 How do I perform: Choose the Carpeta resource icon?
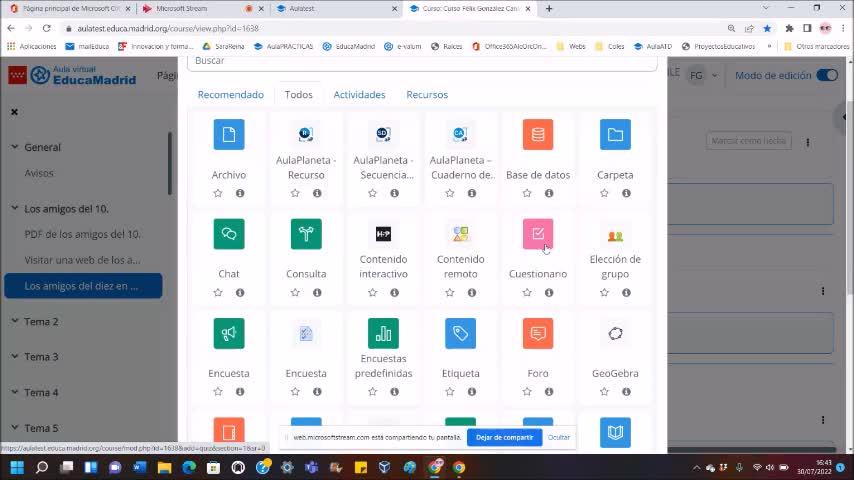(x=615, y=135)
